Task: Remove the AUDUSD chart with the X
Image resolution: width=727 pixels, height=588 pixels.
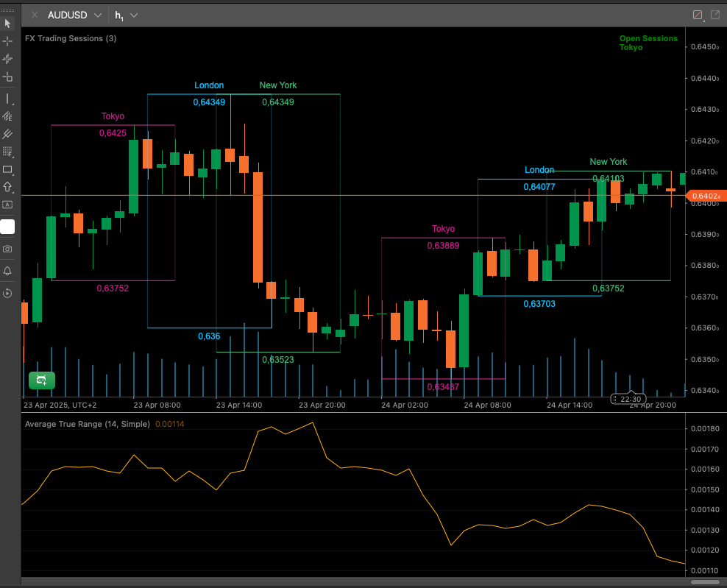Action: pos(33,14)
